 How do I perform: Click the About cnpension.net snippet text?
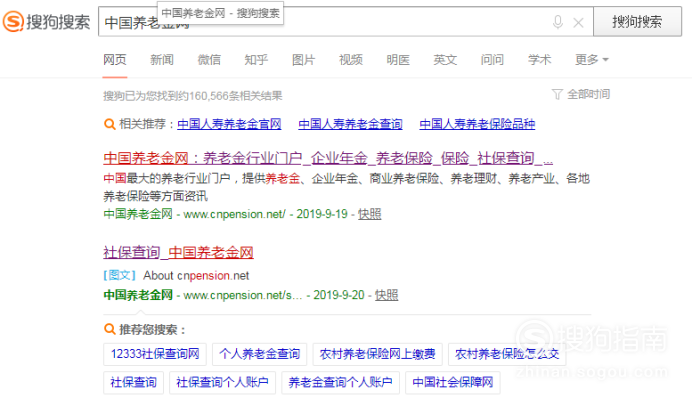tap(196, 275)
